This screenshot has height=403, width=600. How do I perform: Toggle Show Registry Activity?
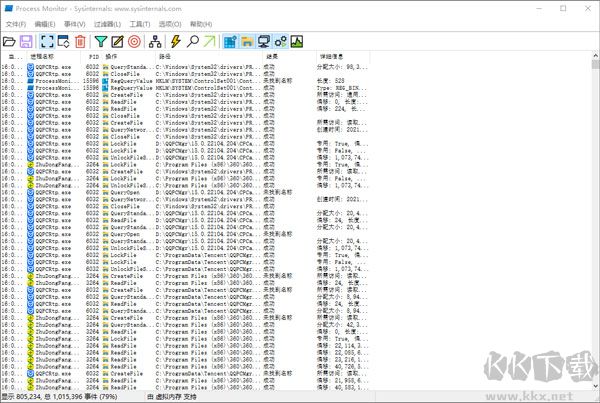pos(230,41)
